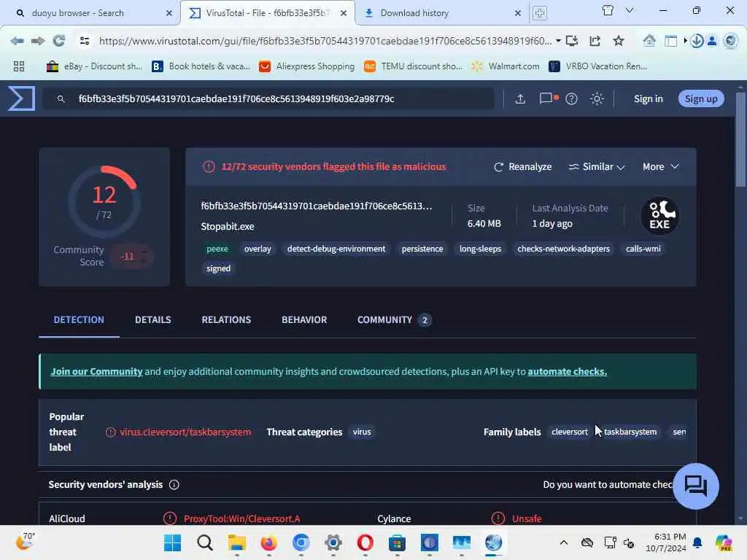Click the browser address bar URL
The height and width of the screenshot is (560, 747).
[x=325, y=41]
